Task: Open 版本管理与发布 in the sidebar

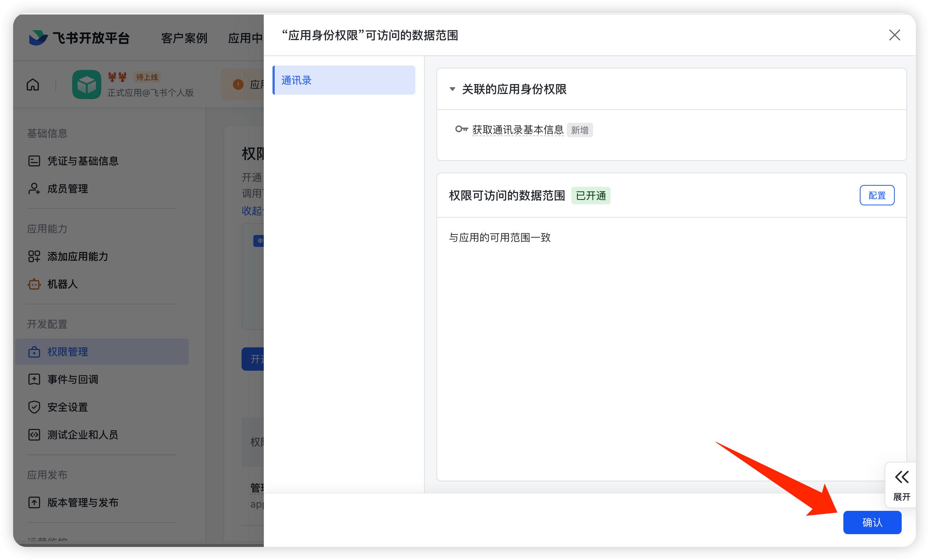Action: pos(83,503)
